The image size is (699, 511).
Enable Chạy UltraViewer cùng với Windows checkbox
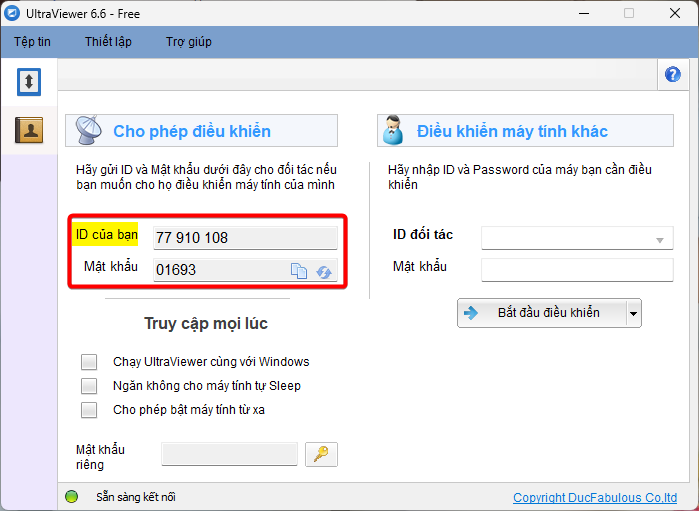90,362
